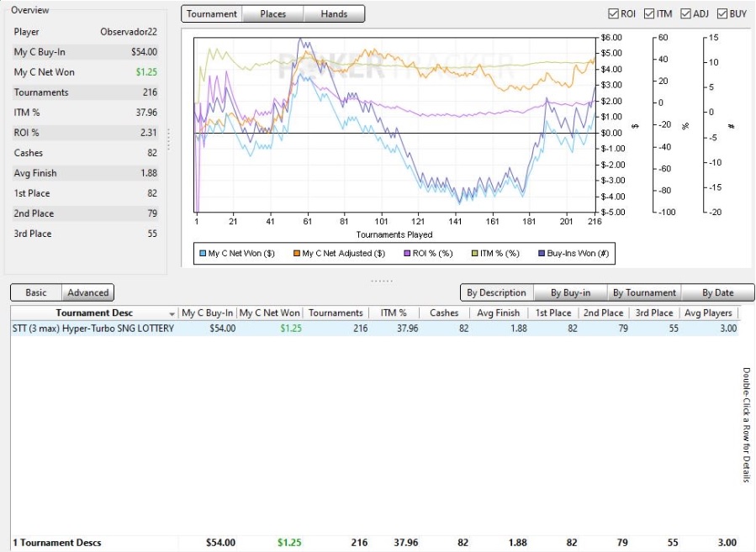Sort by ITM % column header
Screen dimensions: 756x552
[394, 313]
